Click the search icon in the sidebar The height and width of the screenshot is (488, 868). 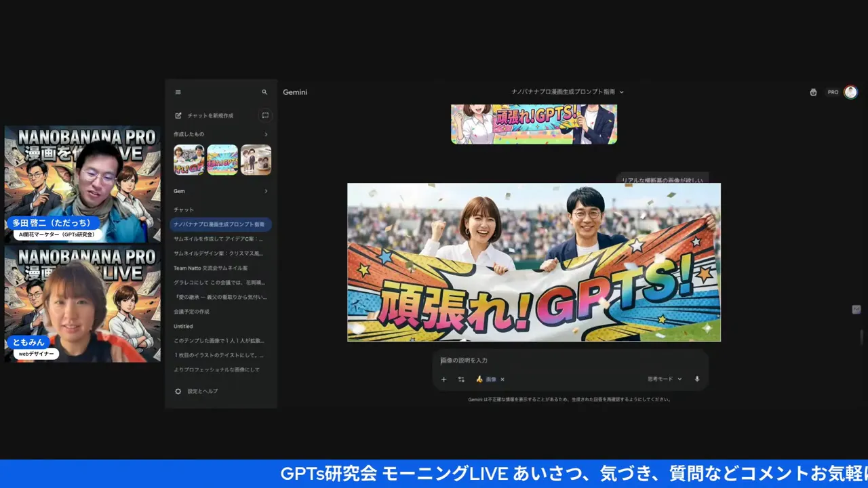[264, 92]
